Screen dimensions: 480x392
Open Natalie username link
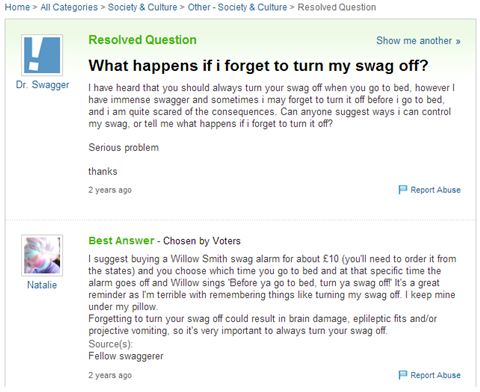click(x=42, y=285)
